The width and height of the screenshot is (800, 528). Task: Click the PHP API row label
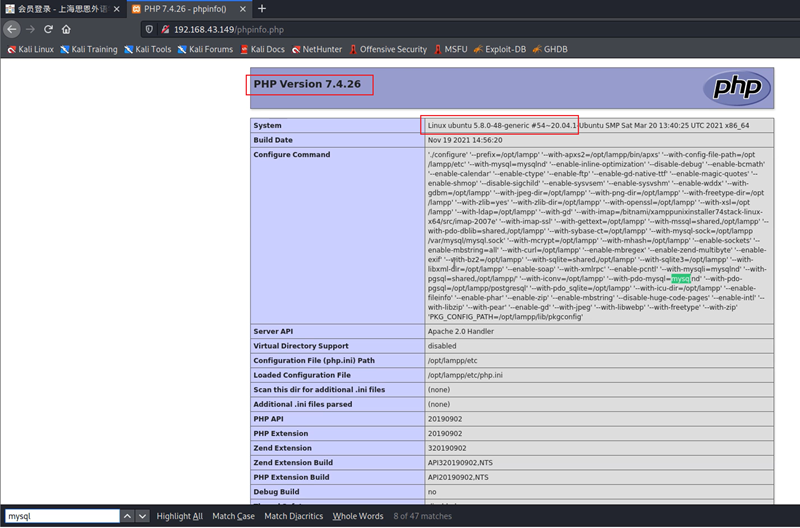[x=268, y=419]
